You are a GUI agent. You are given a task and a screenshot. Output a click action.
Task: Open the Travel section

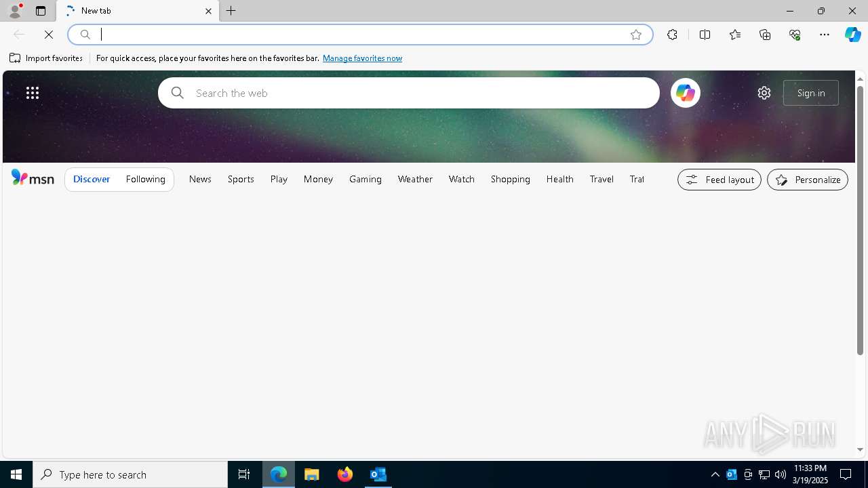[x=601, y=179]
